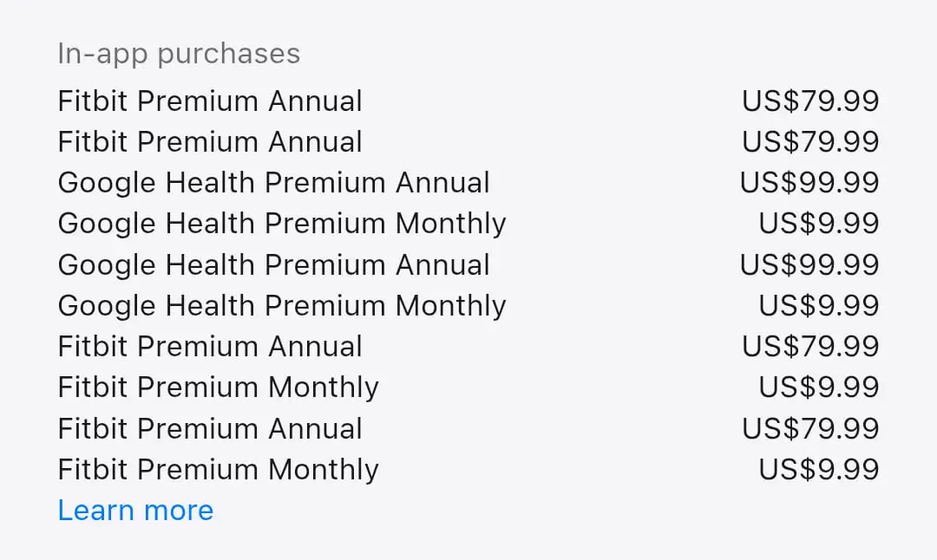This screenshot has height=560, width=937.
Task: Click the US$79.99 price on the top row
Action: tap(809, 101)
